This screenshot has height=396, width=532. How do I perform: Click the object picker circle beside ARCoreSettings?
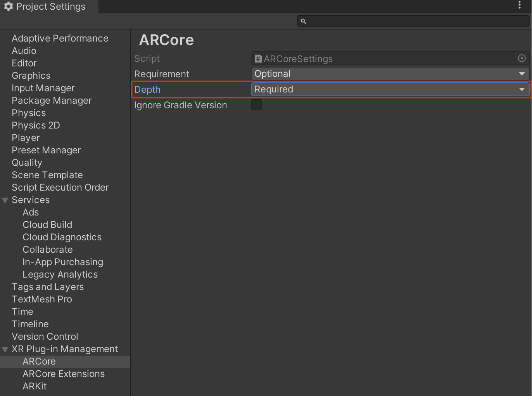(x=522, y=59)
